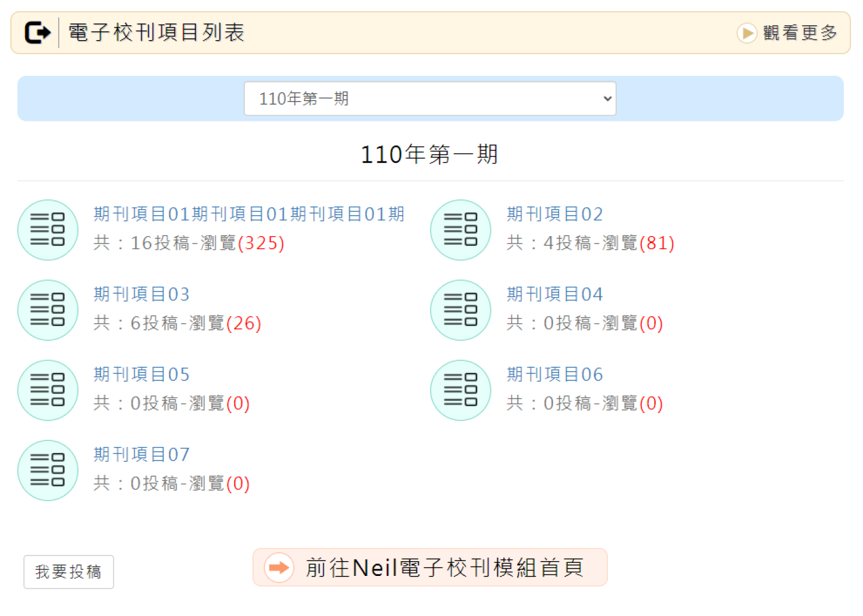Select the 期刊項目03 title link
This screenshot has width=863, height=616.
coord(142,294)
